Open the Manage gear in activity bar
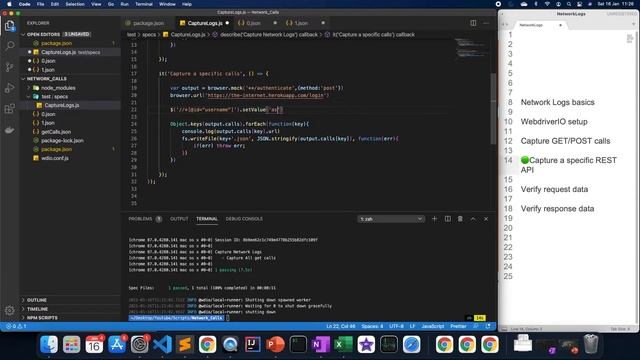Viewport: 640px width, 360px height. pos(9,310)
